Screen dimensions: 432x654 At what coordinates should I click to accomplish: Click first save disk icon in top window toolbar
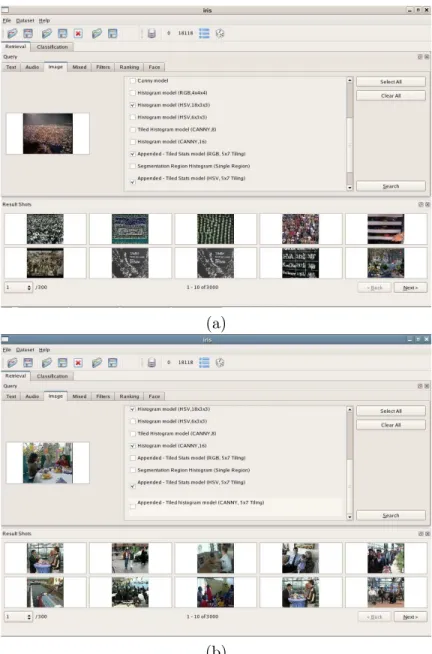28,33
